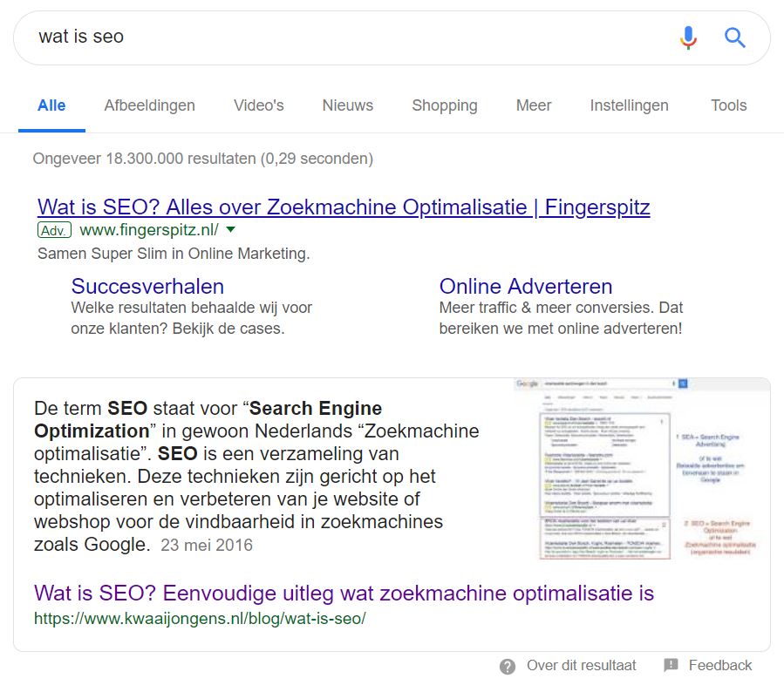Viewport: 784px width, 692px height.
Task: Select the Alle tab
Action: (x=51, y=105)
